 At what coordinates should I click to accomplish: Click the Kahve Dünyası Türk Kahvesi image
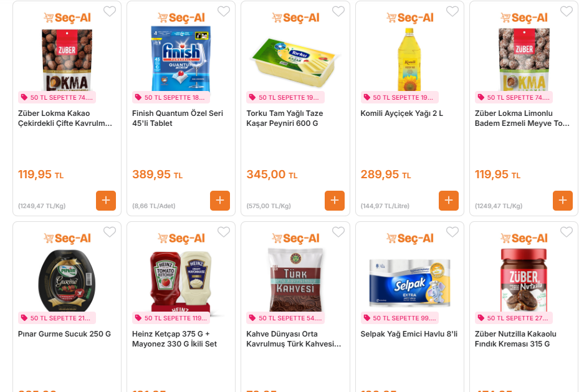(295, 280)
